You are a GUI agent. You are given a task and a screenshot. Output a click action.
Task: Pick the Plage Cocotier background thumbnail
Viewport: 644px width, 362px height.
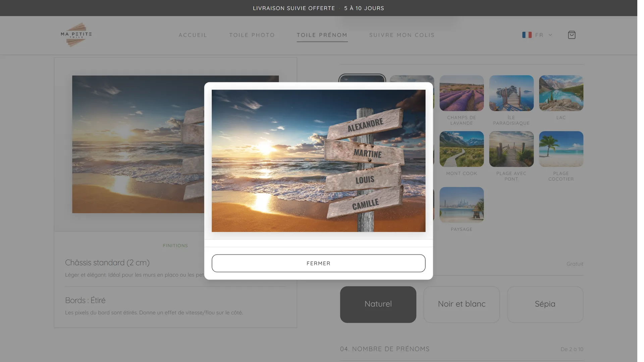coord(561,149)
